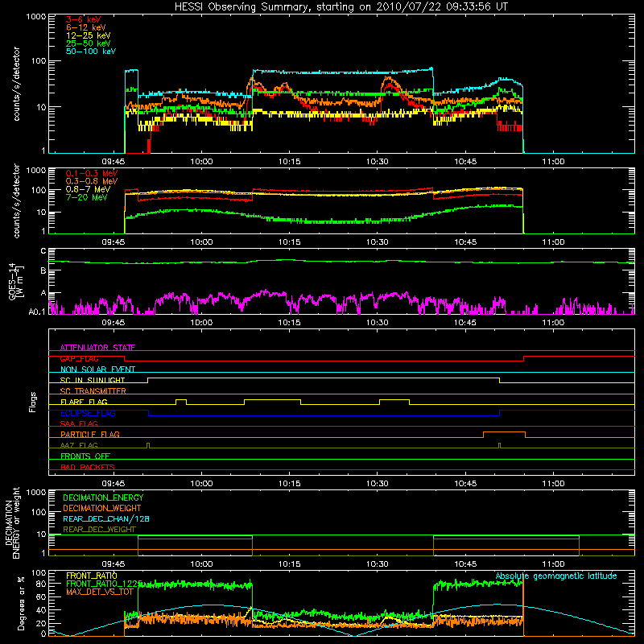This screenshot has width=644, height=644.
Task: Click the ECLIPSE_FLAG label
Action: point(88,413)
